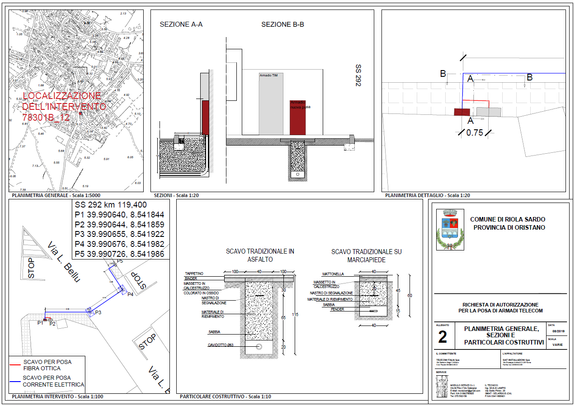
Task: Click the P4 point marker on intervention plan
Action: [123, 290]
